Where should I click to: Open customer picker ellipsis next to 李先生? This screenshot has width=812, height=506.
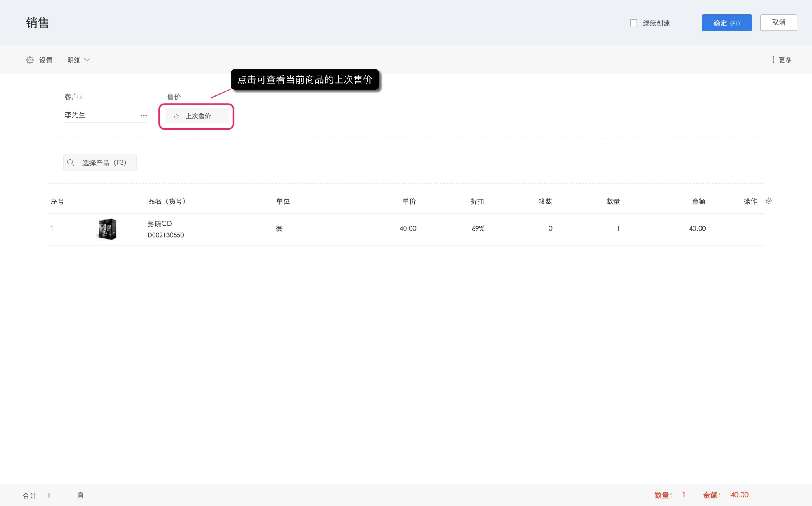tap(144, 115)
